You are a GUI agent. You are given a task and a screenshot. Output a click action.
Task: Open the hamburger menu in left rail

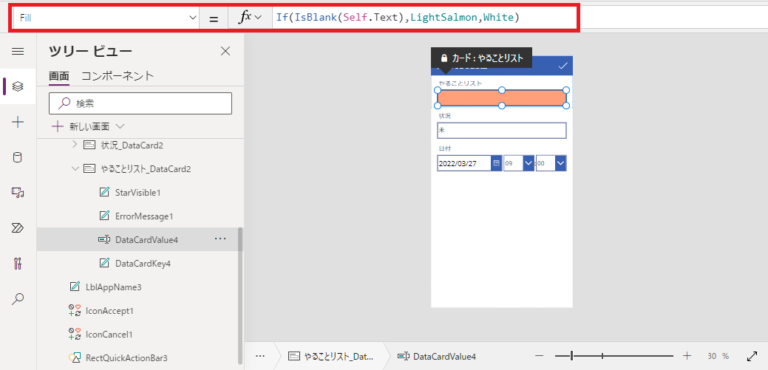[18, 51]
